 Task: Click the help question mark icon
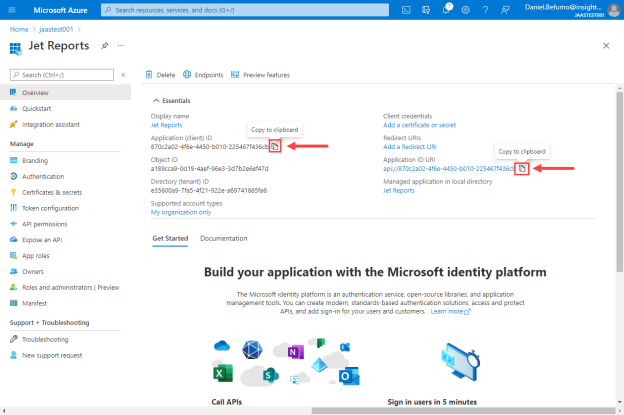coord(485,10)
